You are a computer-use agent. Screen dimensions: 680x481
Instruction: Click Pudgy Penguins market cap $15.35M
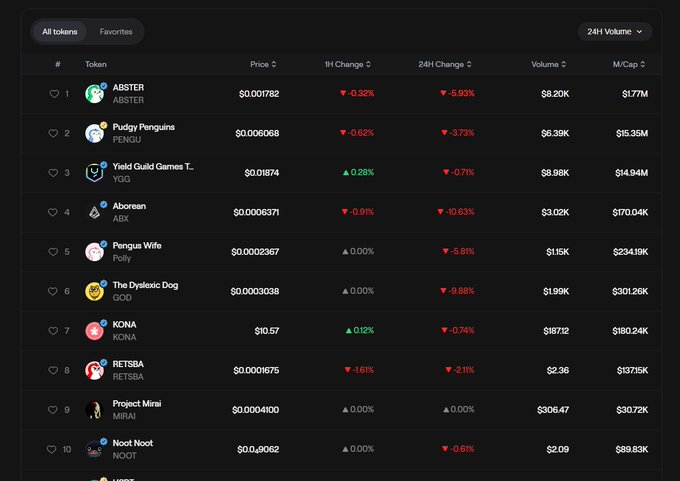(632, 133)
